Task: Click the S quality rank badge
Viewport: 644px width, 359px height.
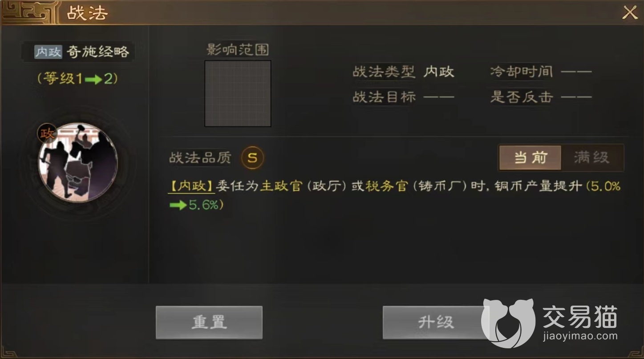Action: [x=252, y=157]
